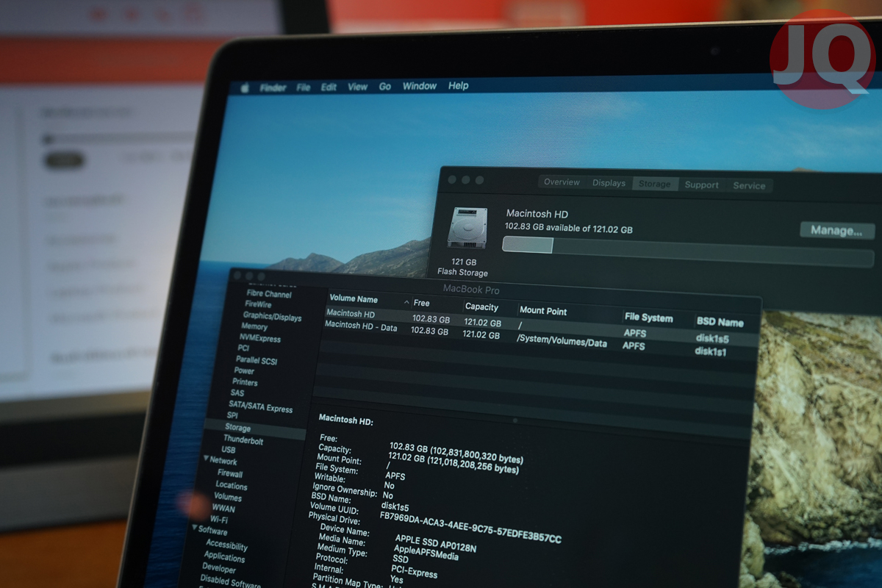Click the Macintosh HD flash storage drive icon

tap(467, 228)
